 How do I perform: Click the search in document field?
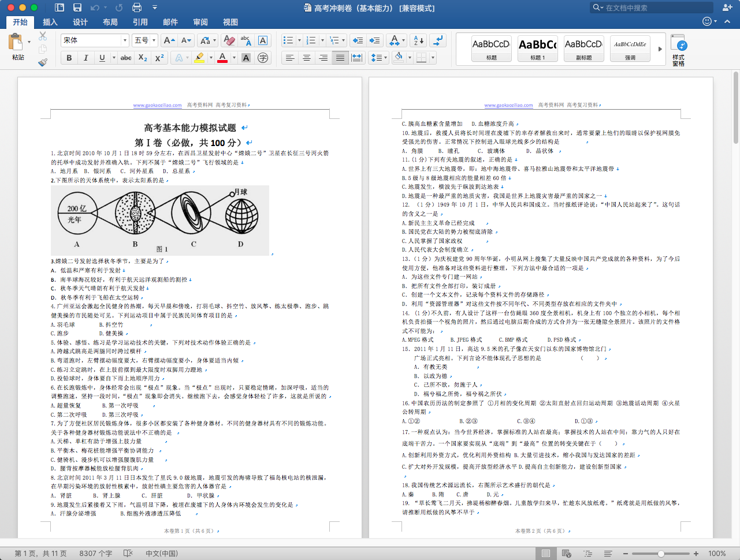point(652,8)
